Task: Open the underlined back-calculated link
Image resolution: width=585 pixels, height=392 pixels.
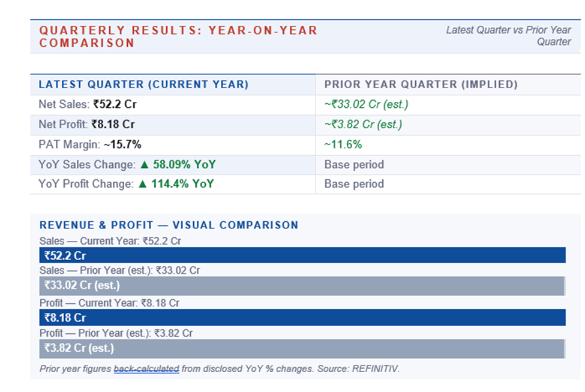Action: click(x=146, y=369)
